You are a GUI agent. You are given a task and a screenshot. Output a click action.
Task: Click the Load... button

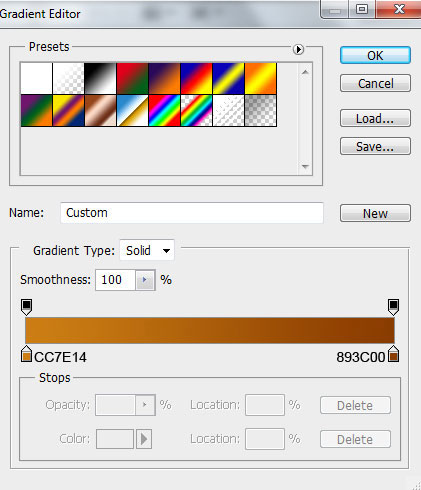click(x=375, y=118)
